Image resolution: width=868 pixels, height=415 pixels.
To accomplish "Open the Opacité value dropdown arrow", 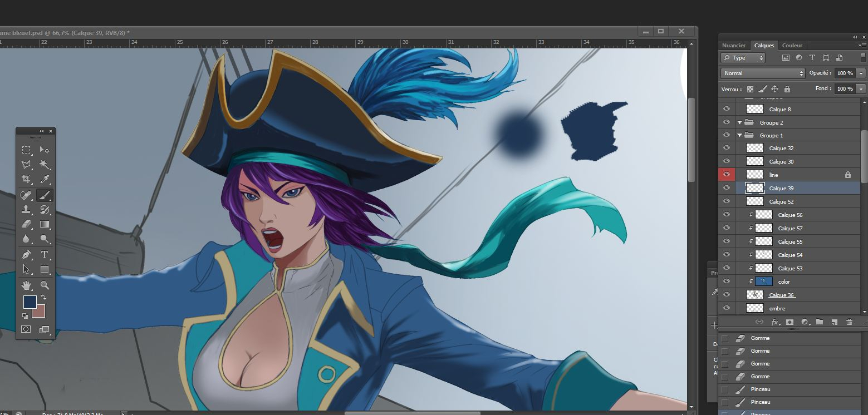I will pos(861,73).
